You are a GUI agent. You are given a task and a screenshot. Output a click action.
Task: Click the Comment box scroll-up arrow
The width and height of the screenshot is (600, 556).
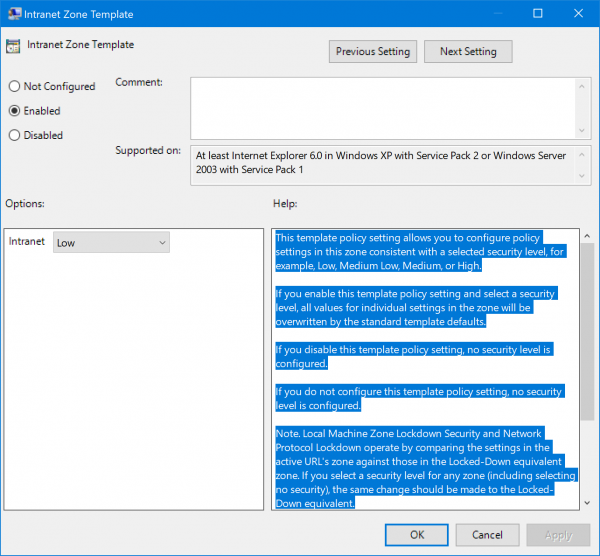click(x=582, y=85)
